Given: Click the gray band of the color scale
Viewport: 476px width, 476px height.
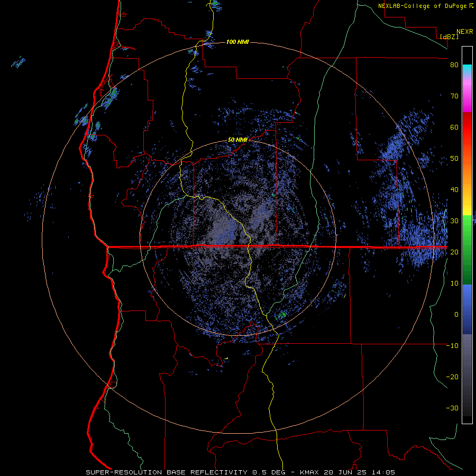Looking at the screenshot, I should (x=467, y=375).
